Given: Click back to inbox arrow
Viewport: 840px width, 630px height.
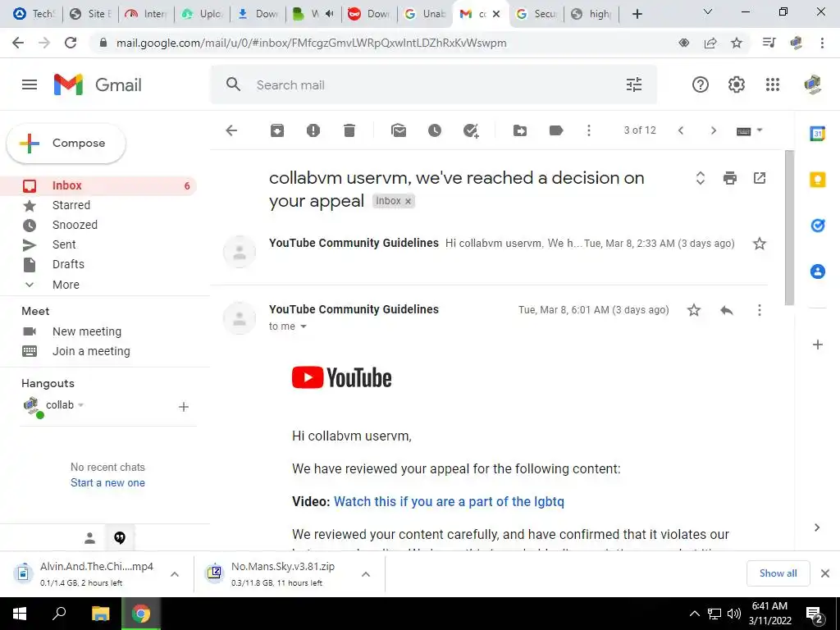Looking at the screenshot, I should click(231, 130).
